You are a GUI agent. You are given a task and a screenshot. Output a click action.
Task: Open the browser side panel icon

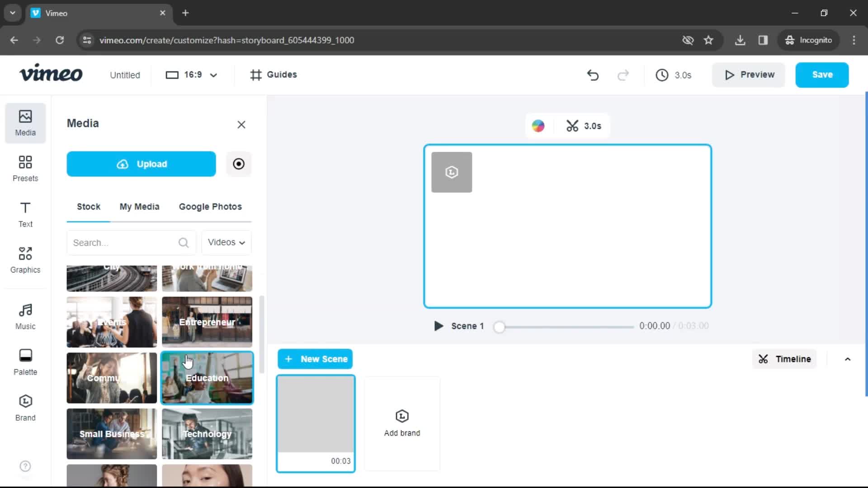(763, 40)
